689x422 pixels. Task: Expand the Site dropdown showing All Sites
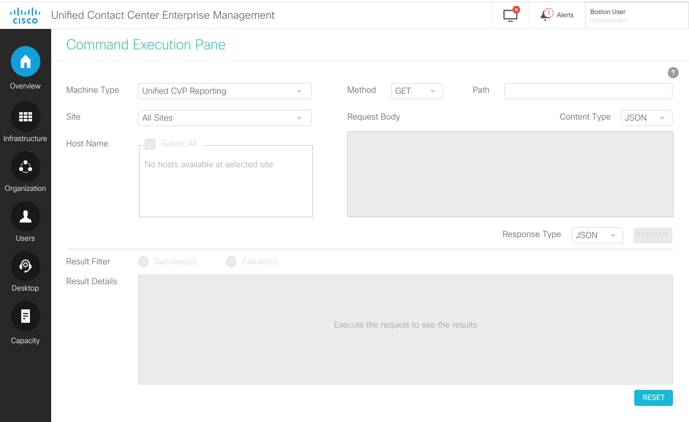click(x=225, y=118)
